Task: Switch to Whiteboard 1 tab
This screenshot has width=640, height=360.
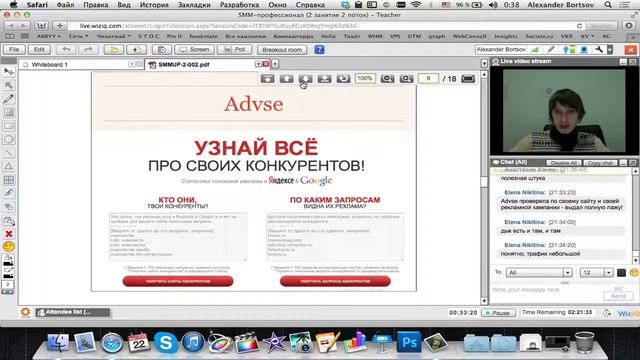Action: point(49,64)
